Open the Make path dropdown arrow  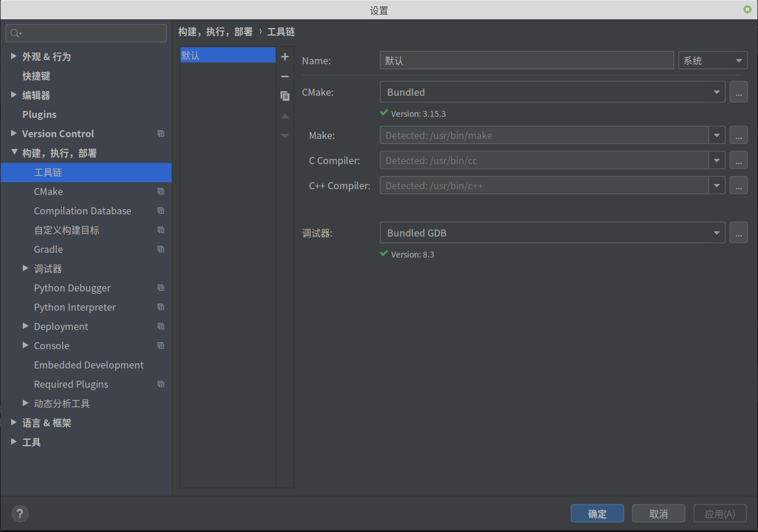point(717,135)
